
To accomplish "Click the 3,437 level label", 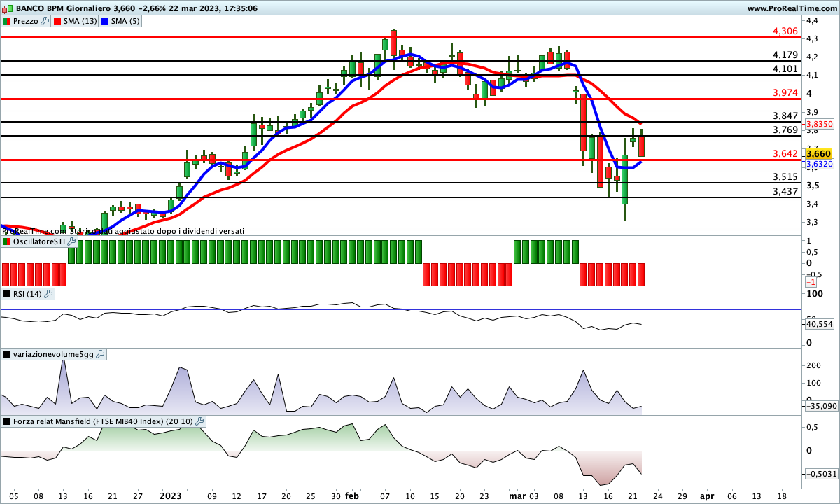I will 785,191.
